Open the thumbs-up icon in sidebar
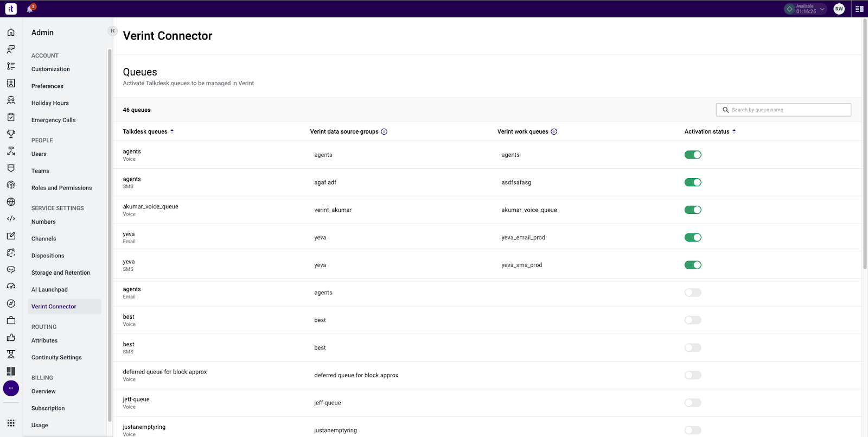 point(11,338)
